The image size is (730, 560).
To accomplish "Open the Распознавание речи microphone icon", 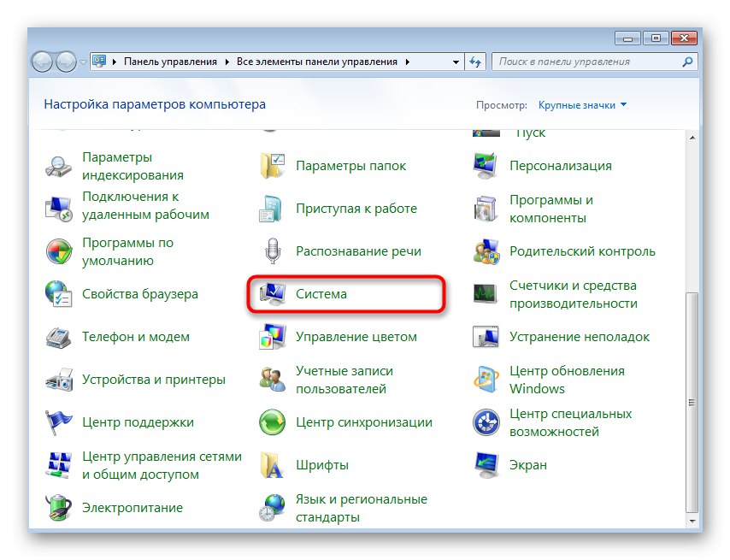I will [x=273, y=251].
